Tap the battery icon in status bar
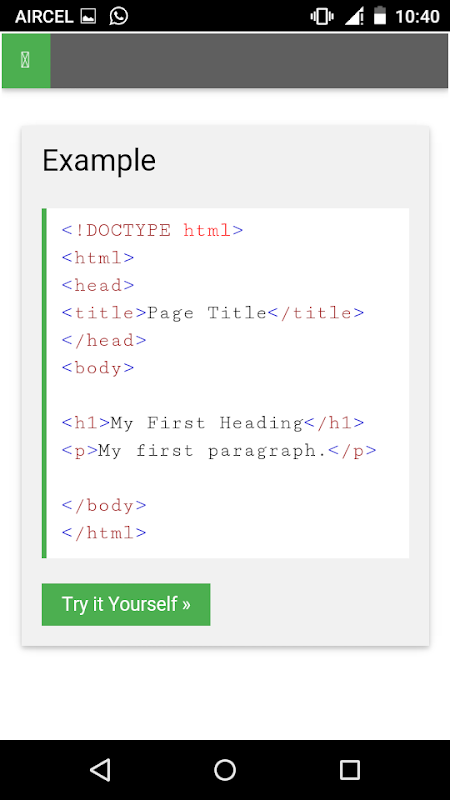 [380, 16]
